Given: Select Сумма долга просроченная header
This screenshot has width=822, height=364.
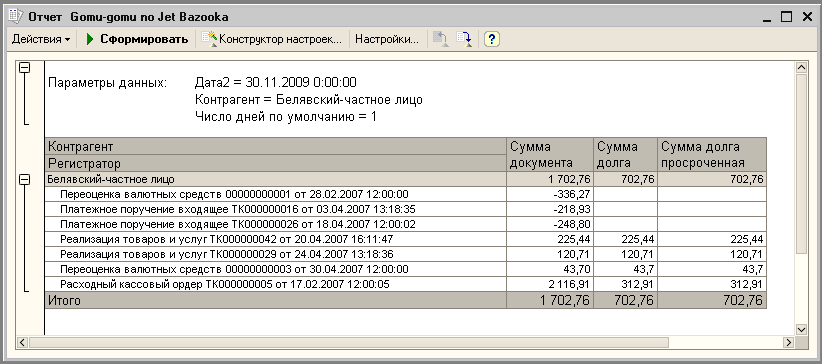Looking at the screenshot, I should click(x=712, y=155).
